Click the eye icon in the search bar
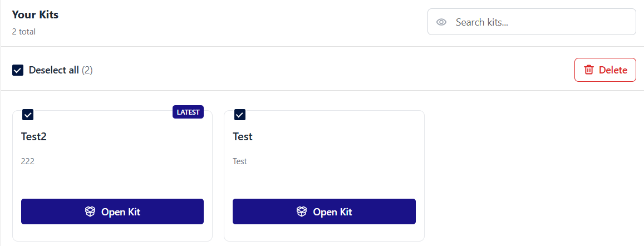Viewport: 644px width, 246px height. pyautogui.click(x=441, y=22)
